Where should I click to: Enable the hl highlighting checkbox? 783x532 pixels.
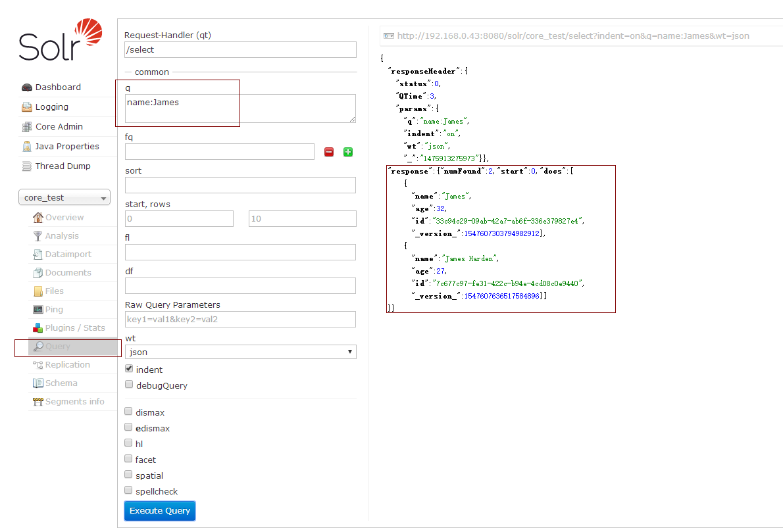pos(128,443)
